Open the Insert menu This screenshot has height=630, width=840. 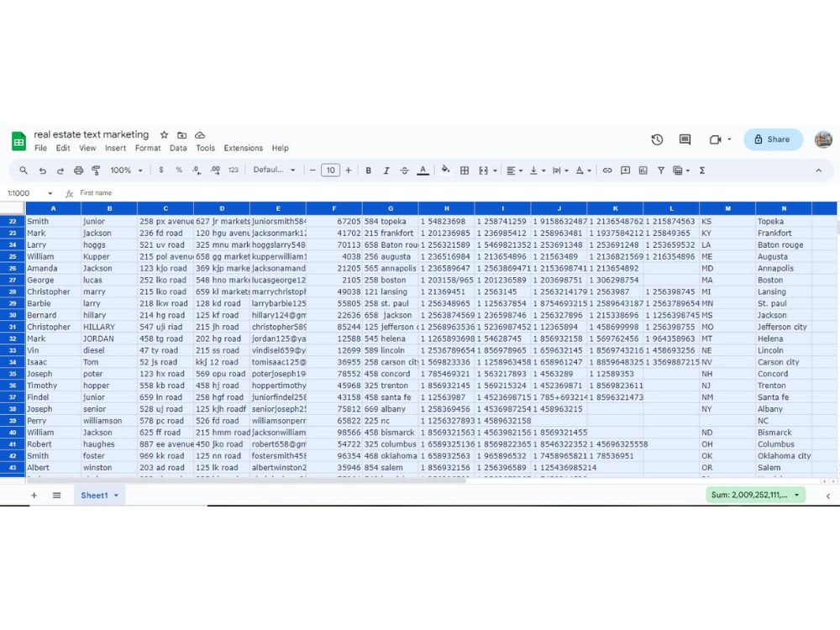(x=115, y=148)
